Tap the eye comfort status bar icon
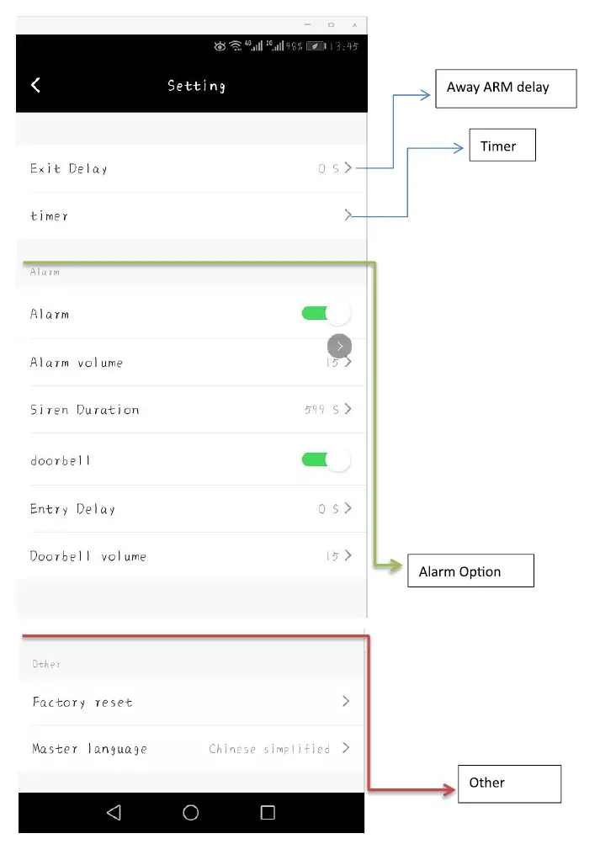This screenshot has width=616, height=844. [220, 46]
